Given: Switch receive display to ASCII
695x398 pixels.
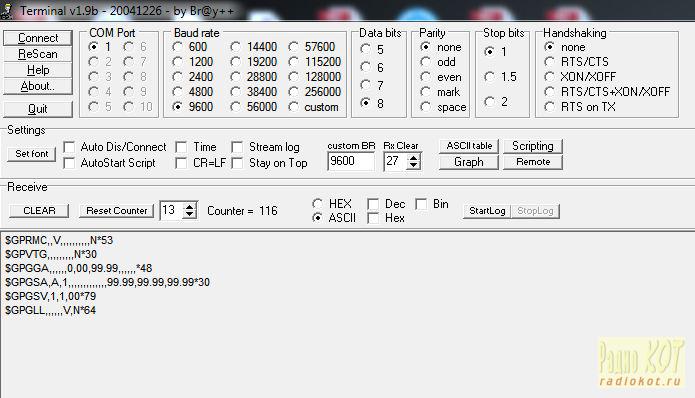Looking at the screenshot, I should [317, 218].
